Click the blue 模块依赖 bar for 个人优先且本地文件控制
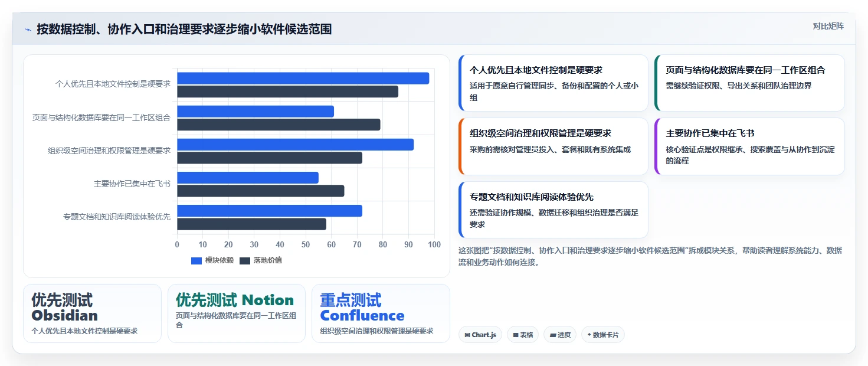Image resolution: width=868 pixels, height=366 pixels. (x=303, y=78)
